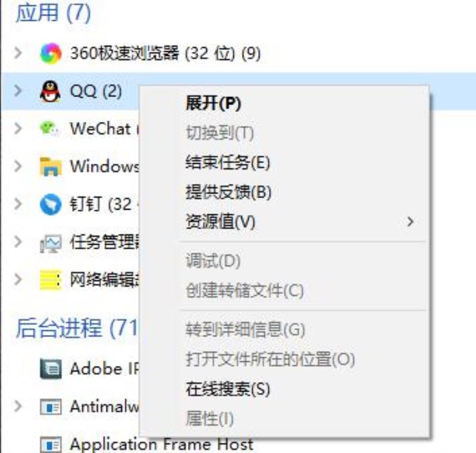Click the 钉钉 DingTalk icon
This screenshot has width=476, height=453.
(x=51, y=204)
